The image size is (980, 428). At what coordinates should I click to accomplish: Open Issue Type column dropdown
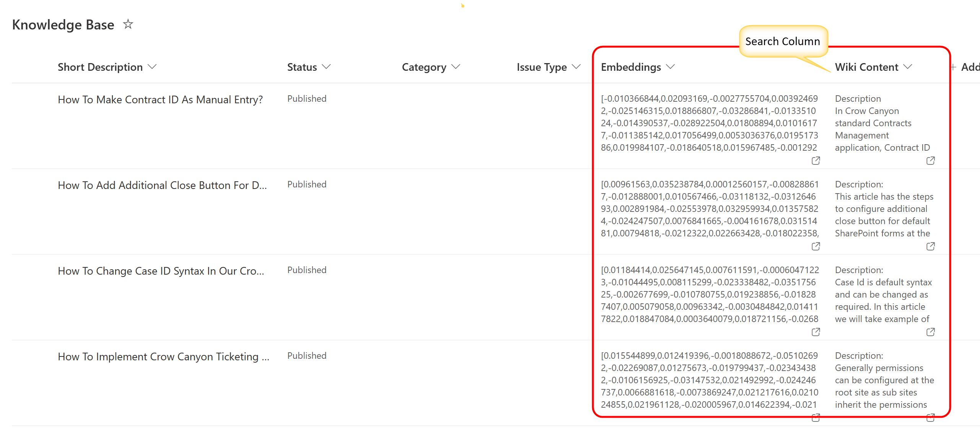(576, 67)
